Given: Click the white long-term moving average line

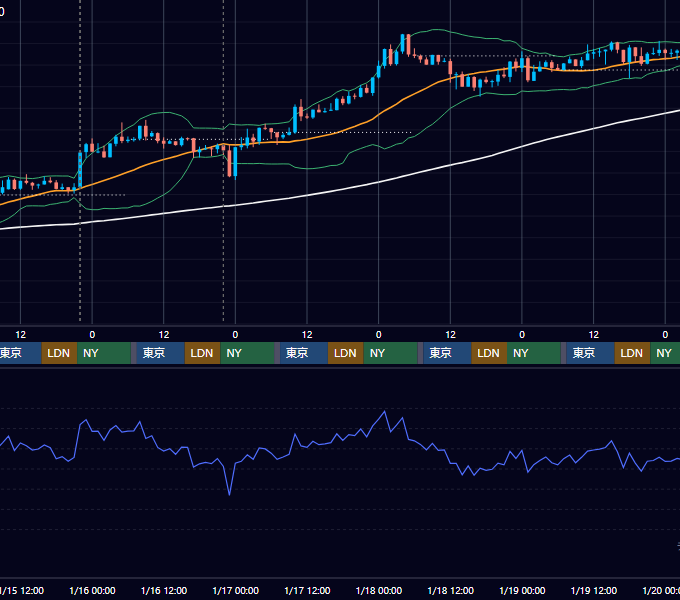Looking at the screenshot, I should [379, 182].
